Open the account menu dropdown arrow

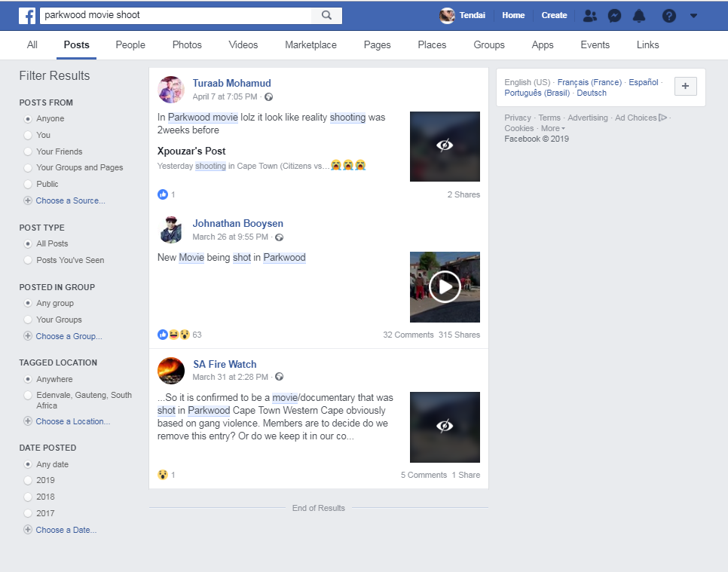693,16
